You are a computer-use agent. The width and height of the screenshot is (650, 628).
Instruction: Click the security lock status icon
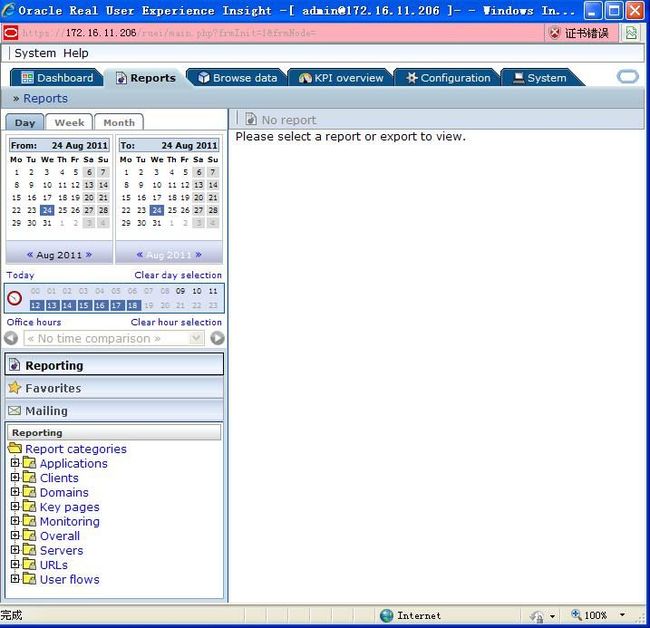536,616
